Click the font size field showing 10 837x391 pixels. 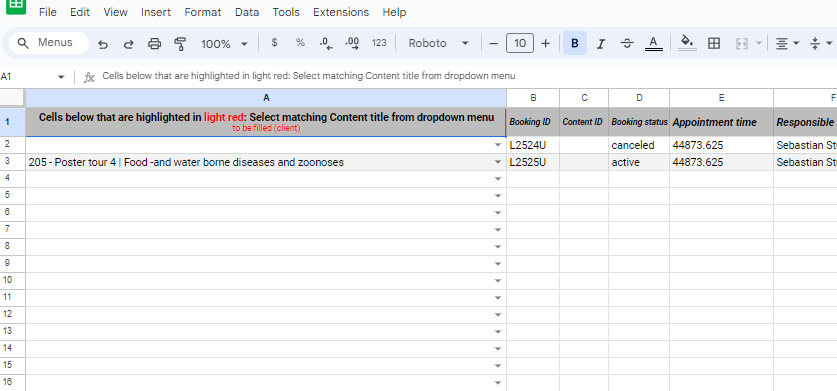[520, 43]
